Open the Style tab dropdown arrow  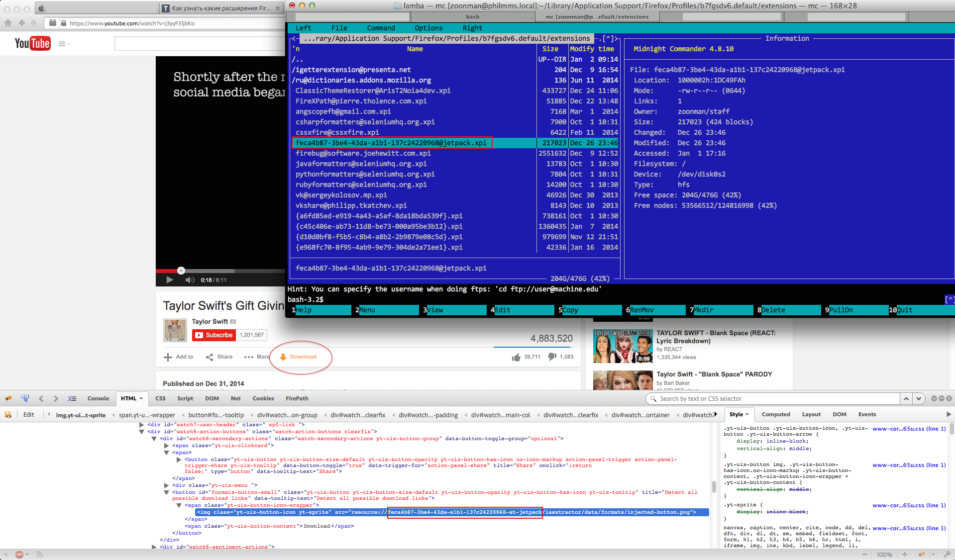click(747, 414)
